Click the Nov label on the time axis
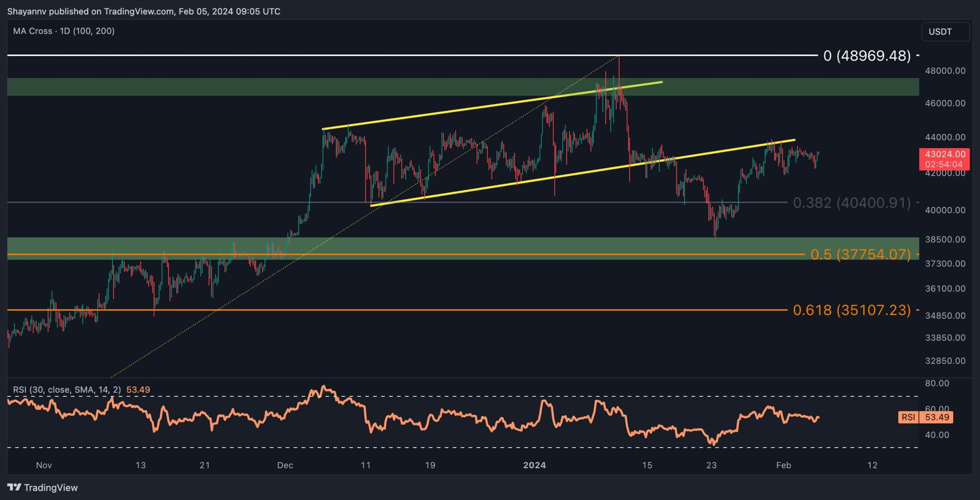 coord(44,465)
